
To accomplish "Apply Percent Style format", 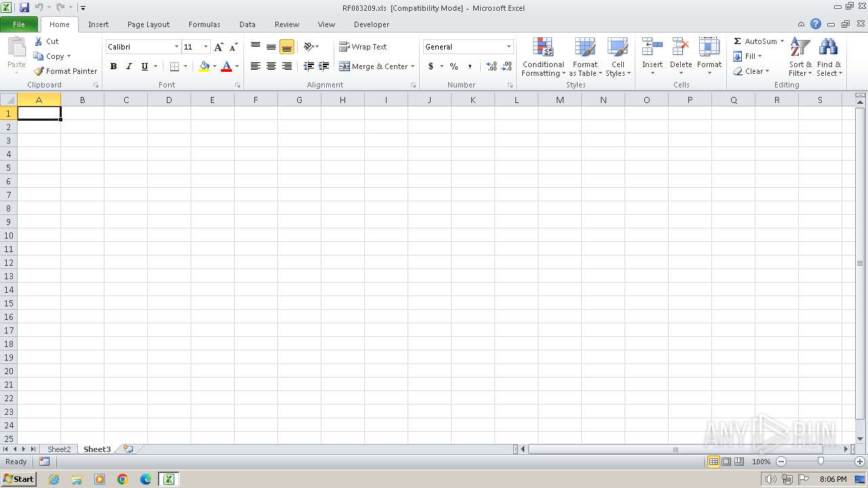I will tap(454, 66).
